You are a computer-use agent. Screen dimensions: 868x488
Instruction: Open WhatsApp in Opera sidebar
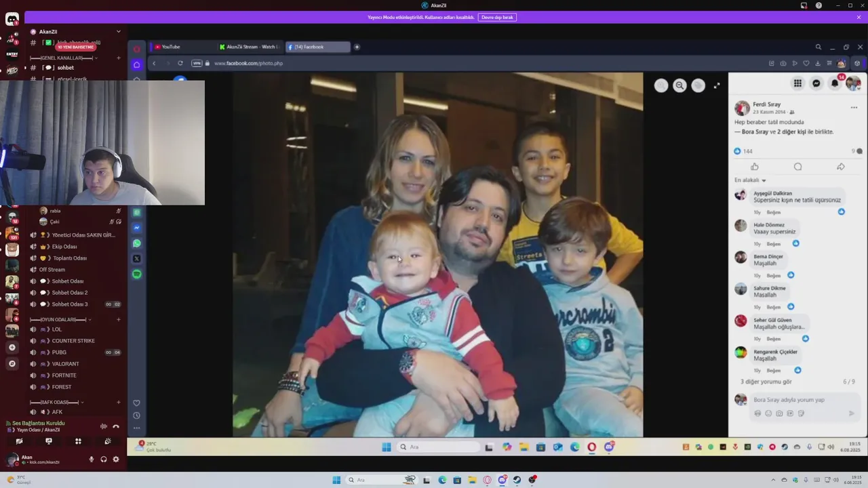[137, 243]
